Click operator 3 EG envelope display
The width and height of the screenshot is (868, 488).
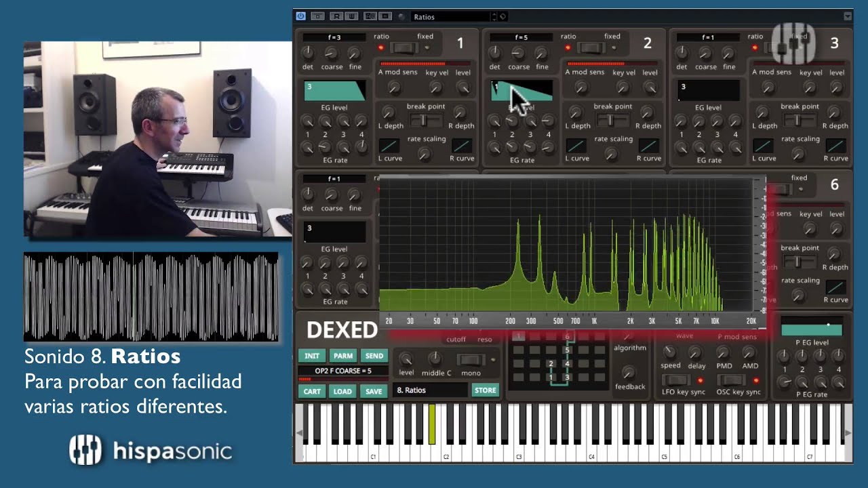coord(709,90)
